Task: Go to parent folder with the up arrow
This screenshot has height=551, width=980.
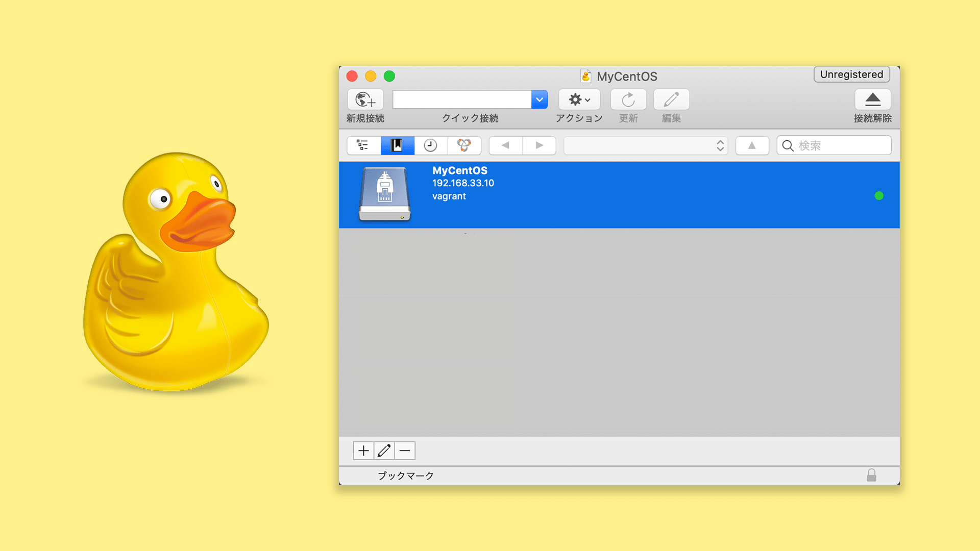Action: (x=752, y=145)
